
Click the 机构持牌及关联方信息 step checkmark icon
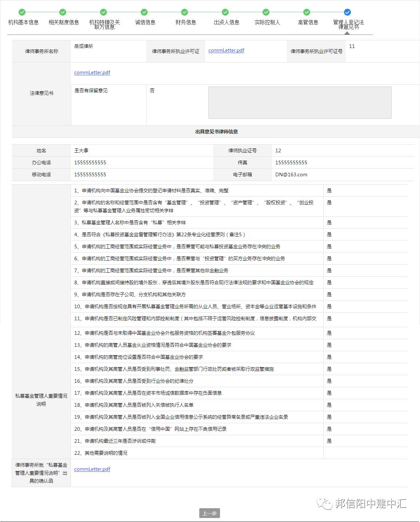point(104,12)
